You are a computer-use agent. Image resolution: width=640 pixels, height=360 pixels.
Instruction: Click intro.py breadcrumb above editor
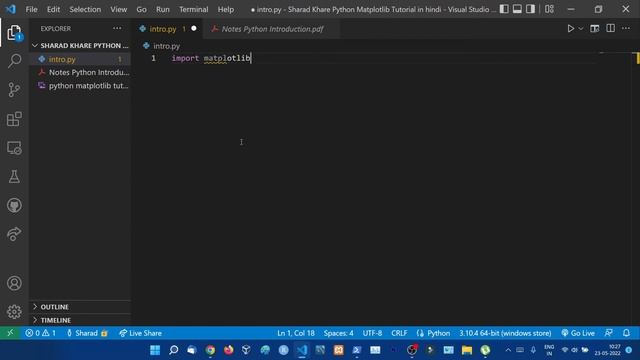click(162, 46)
